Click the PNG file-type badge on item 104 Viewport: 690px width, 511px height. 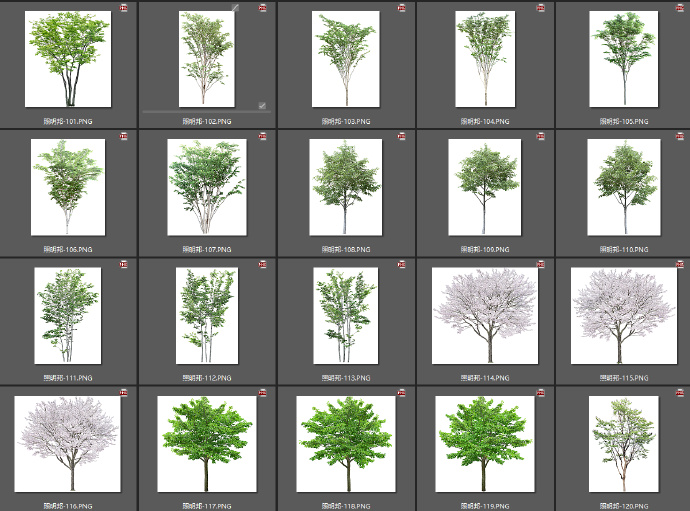(x=541, y=8)
